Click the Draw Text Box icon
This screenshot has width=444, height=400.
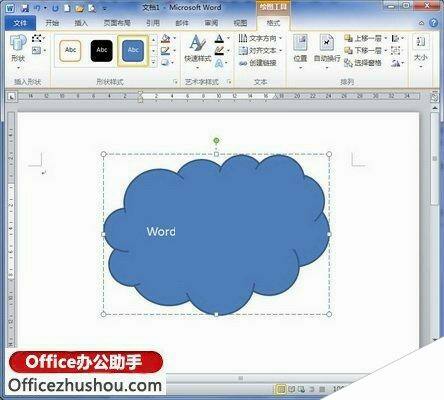pos(38,51)
